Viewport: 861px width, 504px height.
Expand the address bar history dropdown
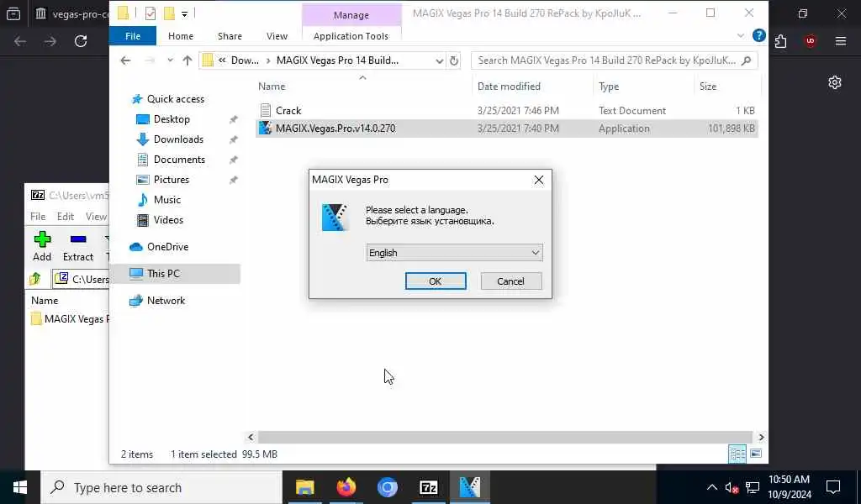439,60
